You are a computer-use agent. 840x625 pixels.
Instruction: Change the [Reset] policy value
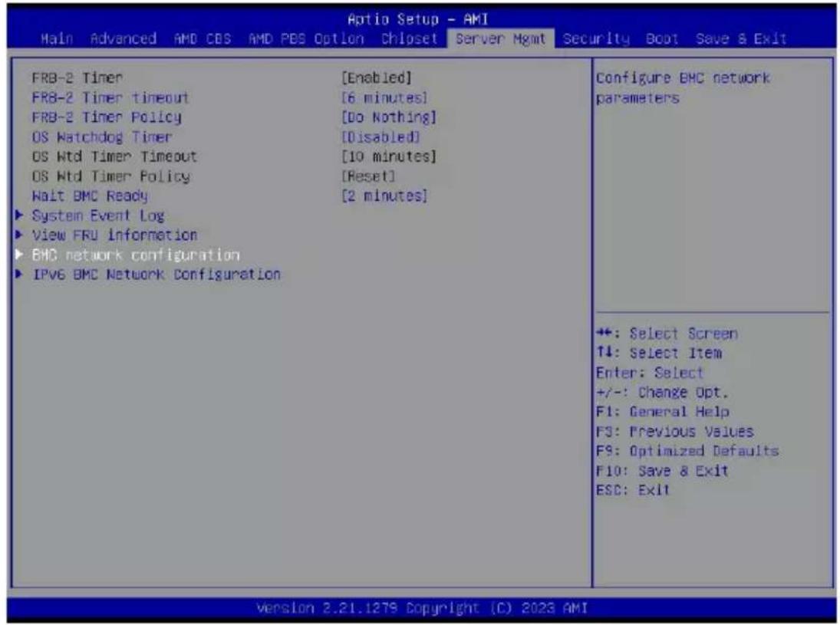pos(368,176)
